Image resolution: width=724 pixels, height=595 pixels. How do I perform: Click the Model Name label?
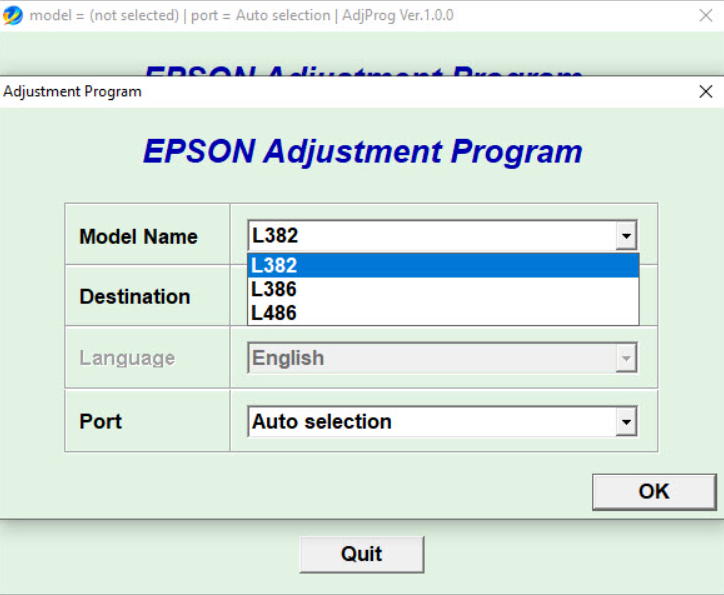click(138, 237)
